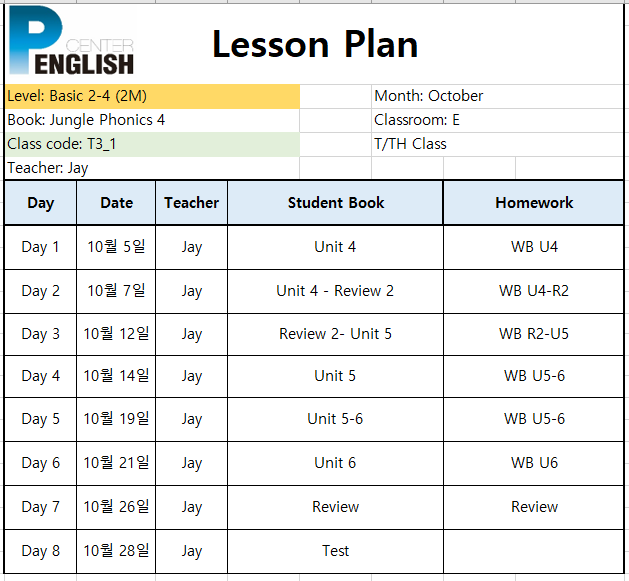Select the Date column header
Viewport: 629px width, 581px height.
coord(116,203)
